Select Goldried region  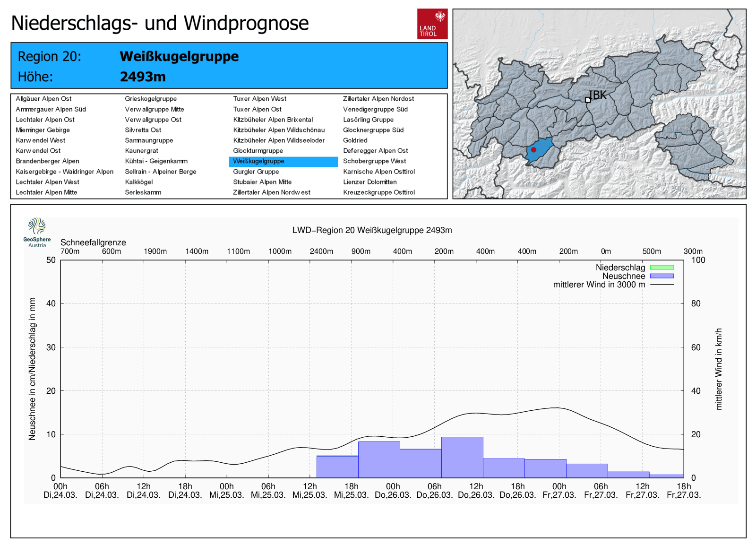(x=355, y=140)
